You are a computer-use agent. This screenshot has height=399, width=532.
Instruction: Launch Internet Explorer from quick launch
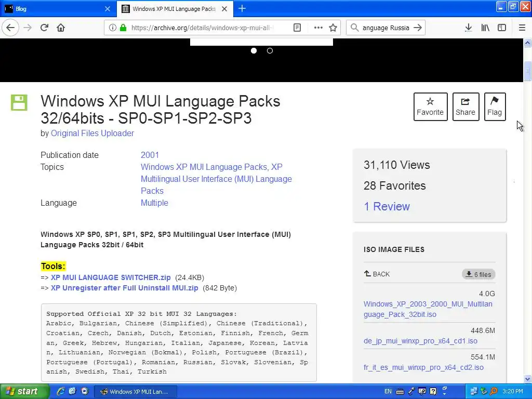pyautogui.click(x=61, y=391)
